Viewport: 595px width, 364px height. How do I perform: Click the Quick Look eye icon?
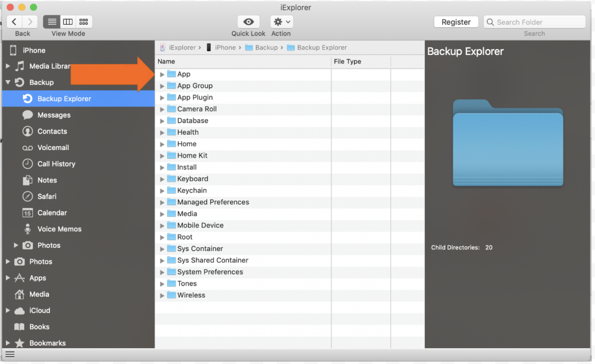point(248,22)
